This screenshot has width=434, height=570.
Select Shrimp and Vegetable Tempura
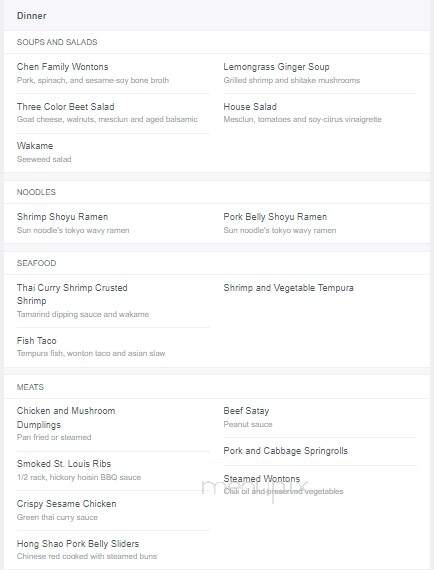(x=288, y=288)
